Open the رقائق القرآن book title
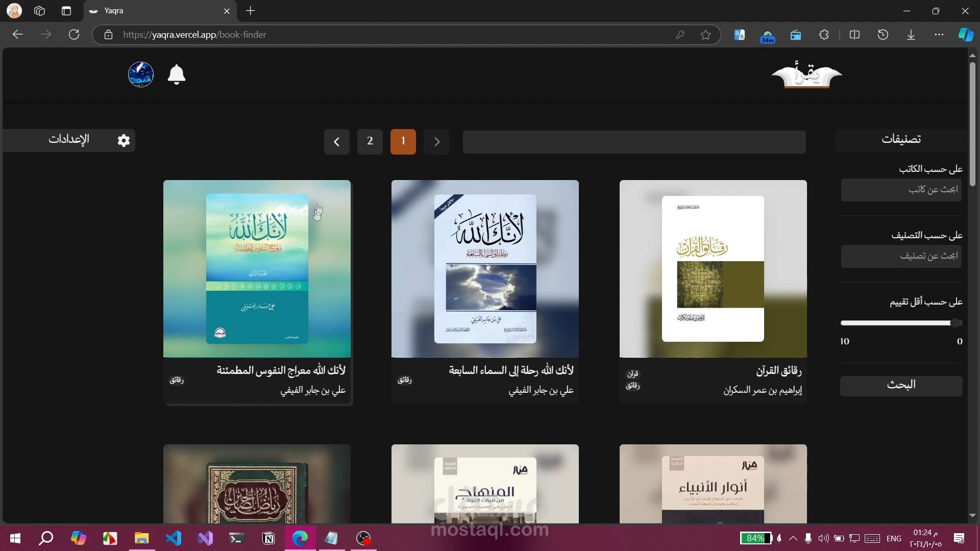980x551 pixels. [778, 371]
